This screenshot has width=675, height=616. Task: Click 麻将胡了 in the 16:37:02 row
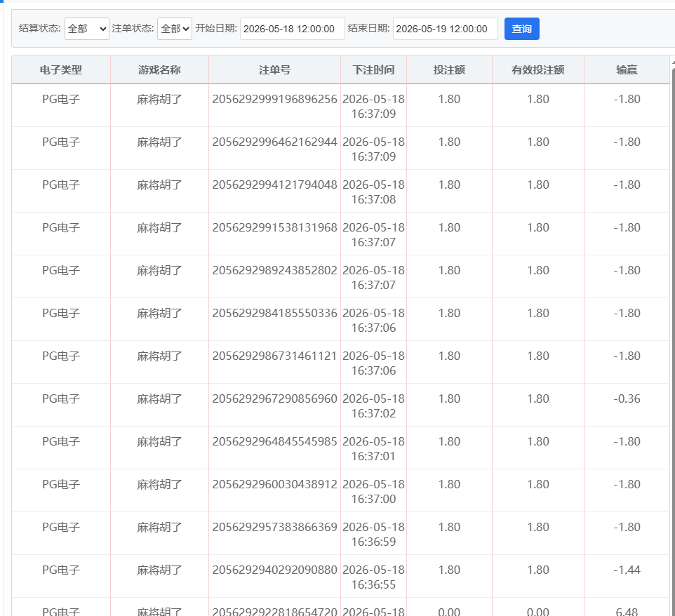pos(159,399)
